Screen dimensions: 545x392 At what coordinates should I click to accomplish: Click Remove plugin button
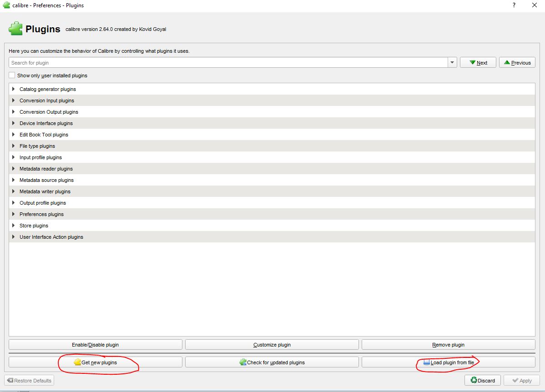pyautogui.click(x=449, y=345)
